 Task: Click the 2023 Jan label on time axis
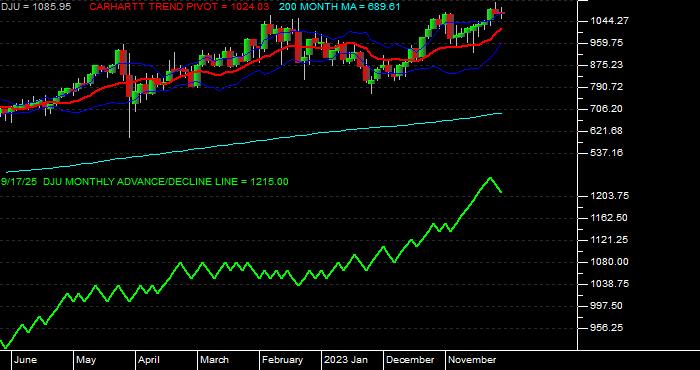pos(346,360)
